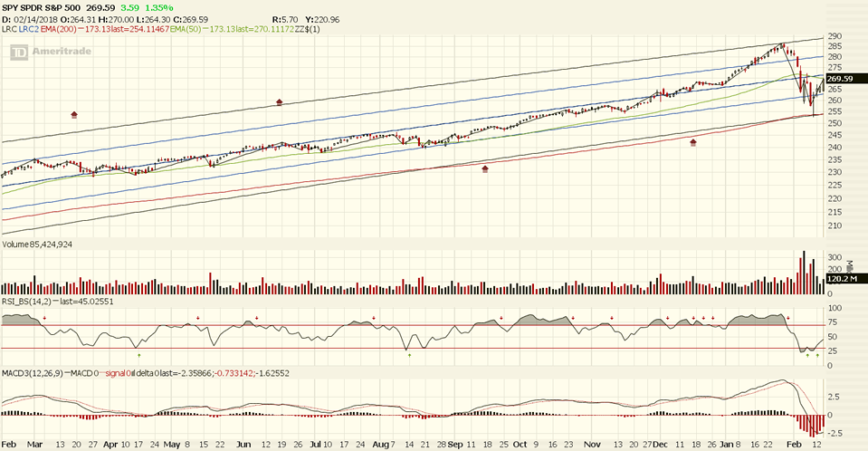The image size is (868, 451).
Task: Click the 269.59 current price tag on axis
Action: pyautogui.click(x=840, y=79)
